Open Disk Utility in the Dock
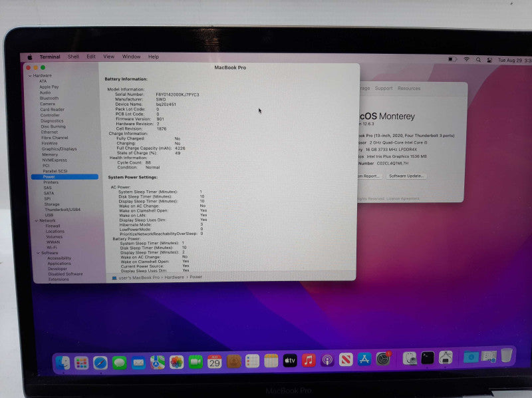Viewport: 532px width, 398px height. tap(410, 358)
